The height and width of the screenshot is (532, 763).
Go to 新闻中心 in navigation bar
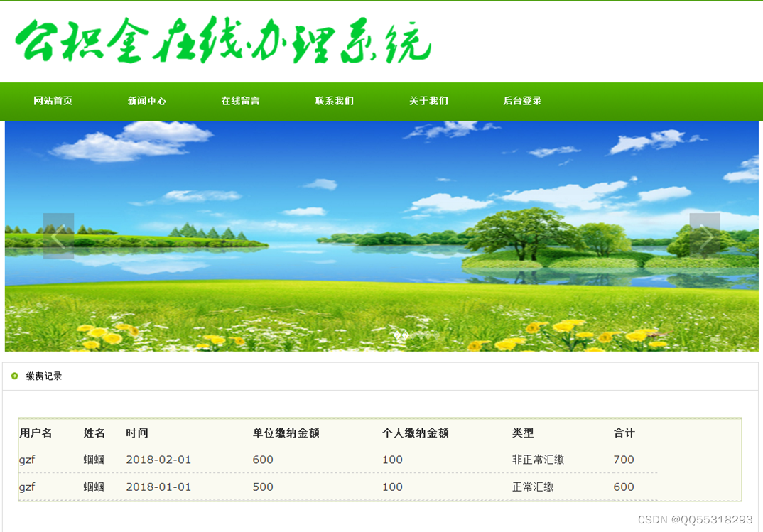pyautogui.click(x=146, y=101)
